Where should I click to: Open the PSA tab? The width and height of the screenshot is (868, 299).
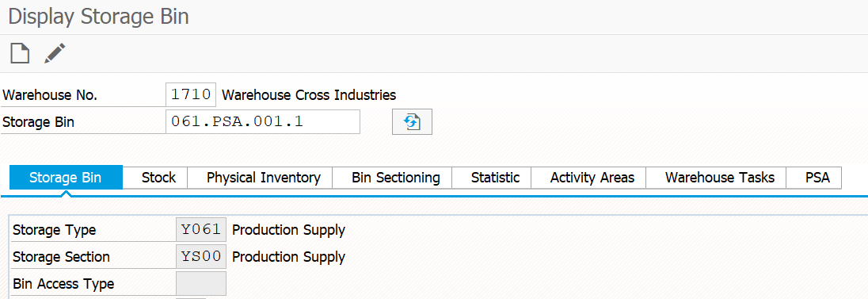point(817,178)
